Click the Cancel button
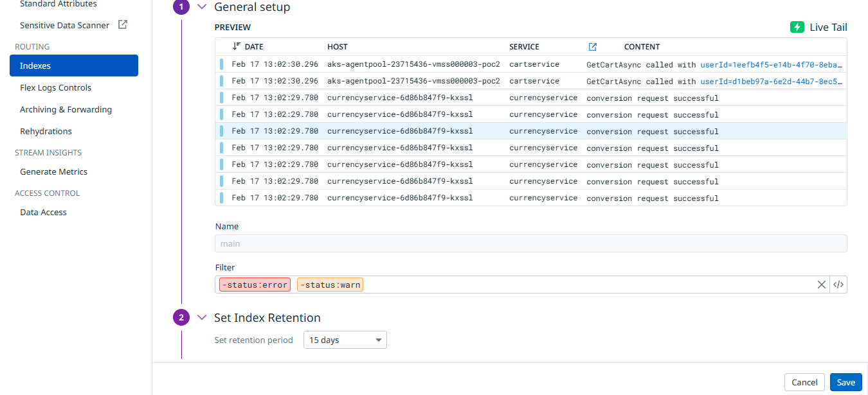The image size is (868, 395). point(804,382)
